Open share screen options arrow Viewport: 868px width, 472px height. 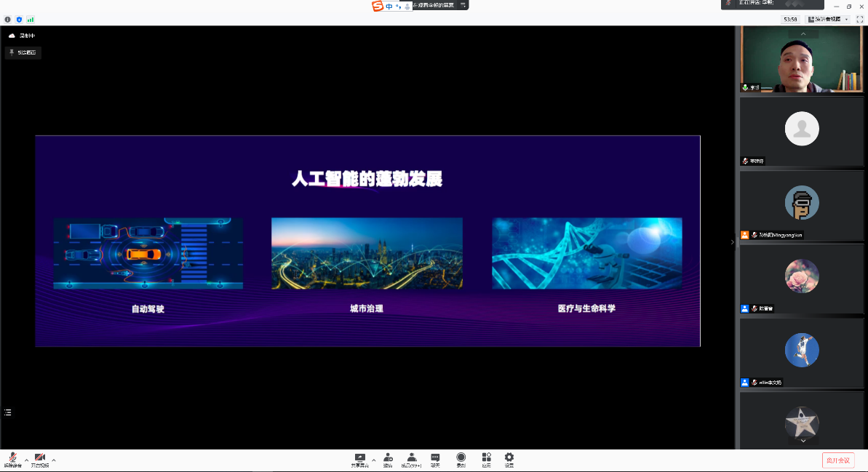pos(374,460)
